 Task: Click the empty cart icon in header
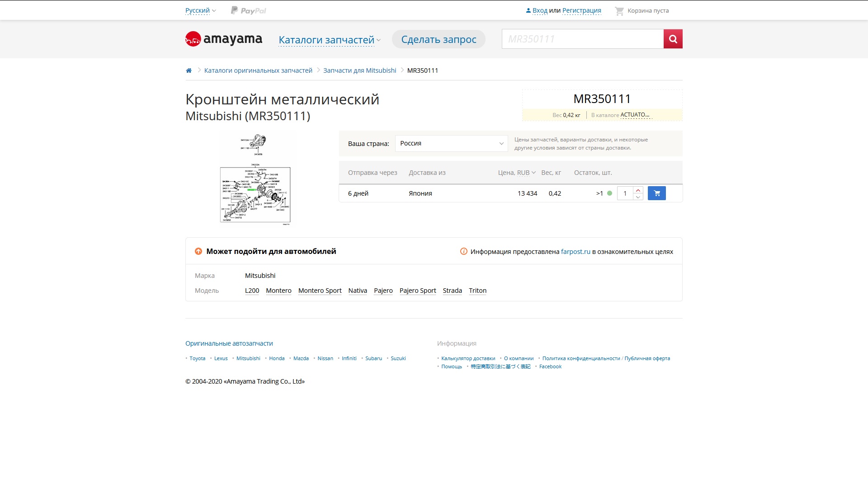619,11
